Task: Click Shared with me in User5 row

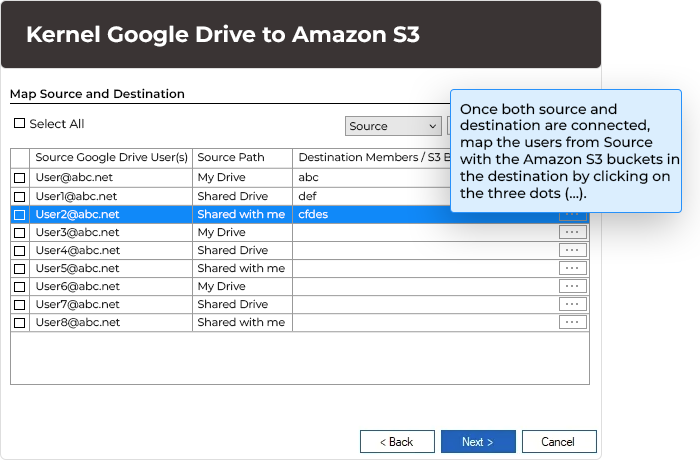Action: click(x=241, y=269)
